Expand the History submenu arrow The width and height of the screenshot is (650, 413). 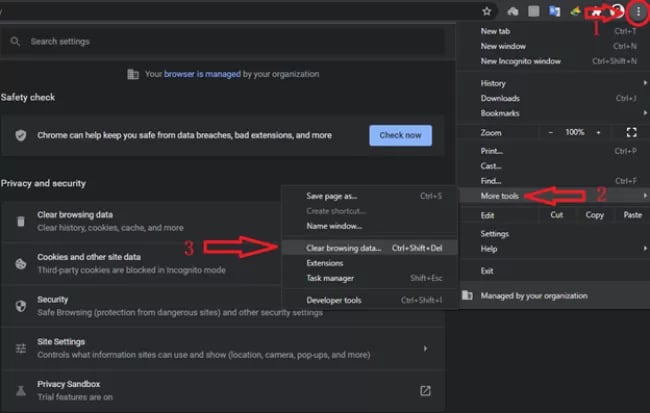tap(645, 83)
